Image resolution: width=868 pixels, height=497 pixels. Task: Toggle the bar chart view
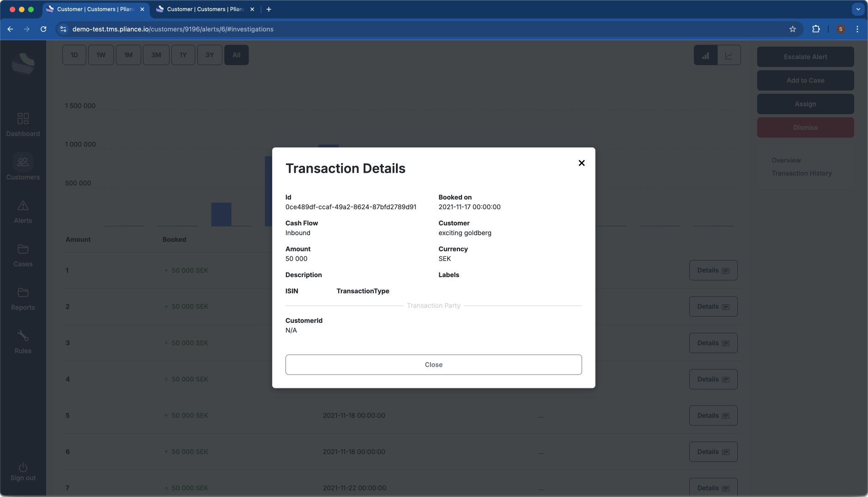(705, 55)
